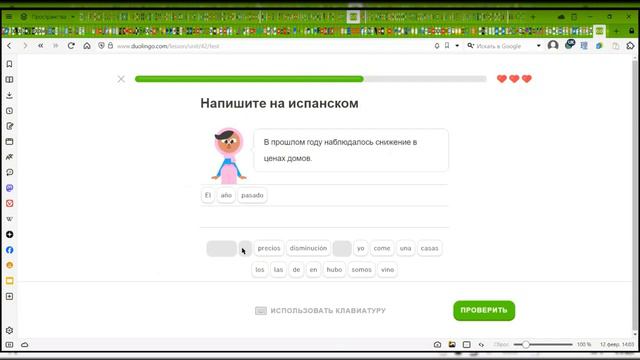Select the word tile 'de'

pos(296,269)
